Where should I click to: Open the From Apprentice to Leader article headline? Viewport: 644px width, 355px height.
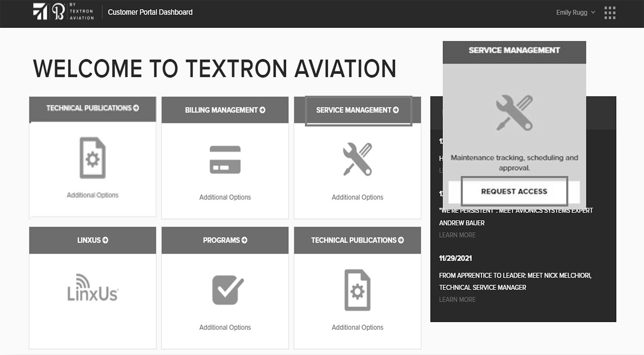click(x=515, y=282)
